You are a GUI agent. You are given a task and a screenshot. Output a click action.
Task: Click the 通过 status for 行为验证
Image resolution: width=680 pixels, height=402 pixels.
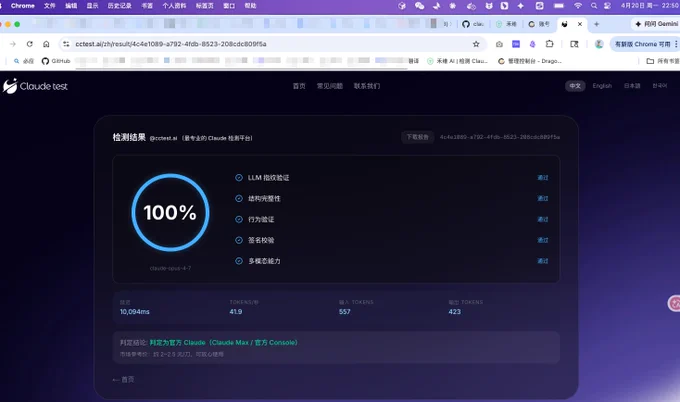coord(543,219)
